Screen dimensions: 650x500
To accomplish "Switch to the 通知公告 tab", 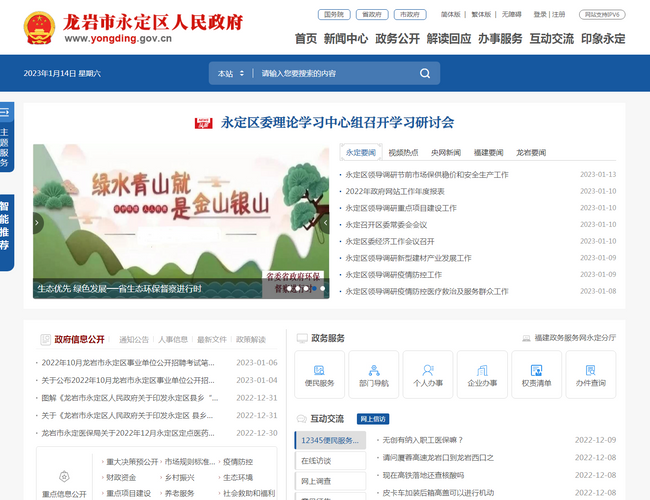I will pos(134,340).
